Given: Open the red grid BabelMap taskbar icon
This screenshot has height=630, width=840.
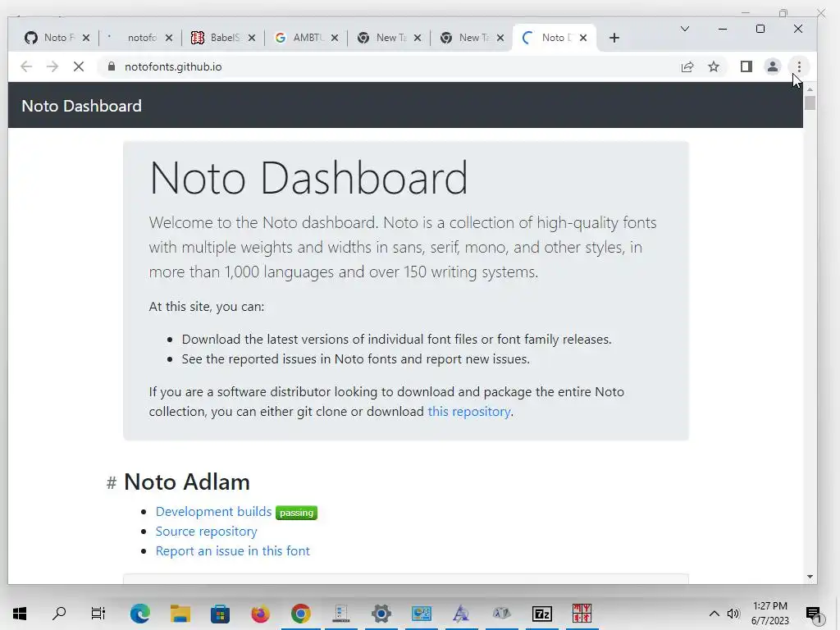Looking at the screenshot, I should [582, 614].
